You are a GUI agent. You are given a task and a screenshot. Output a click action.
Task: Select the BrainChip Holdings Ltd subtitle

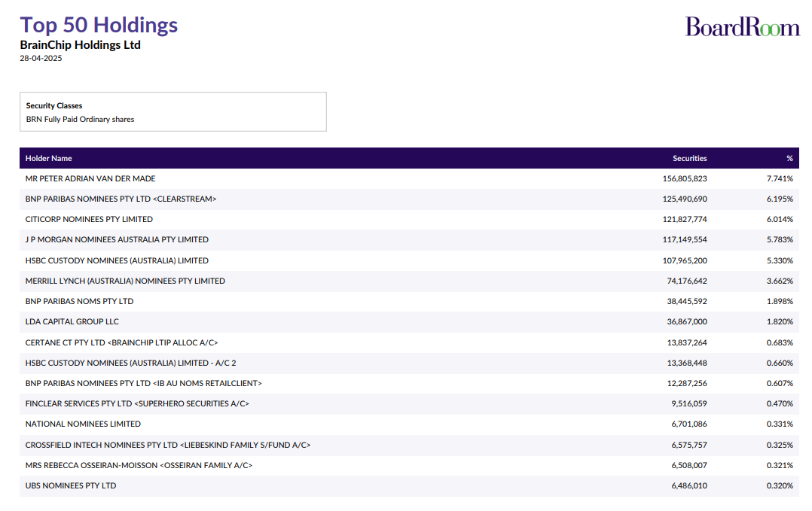(x=80, y=45)
